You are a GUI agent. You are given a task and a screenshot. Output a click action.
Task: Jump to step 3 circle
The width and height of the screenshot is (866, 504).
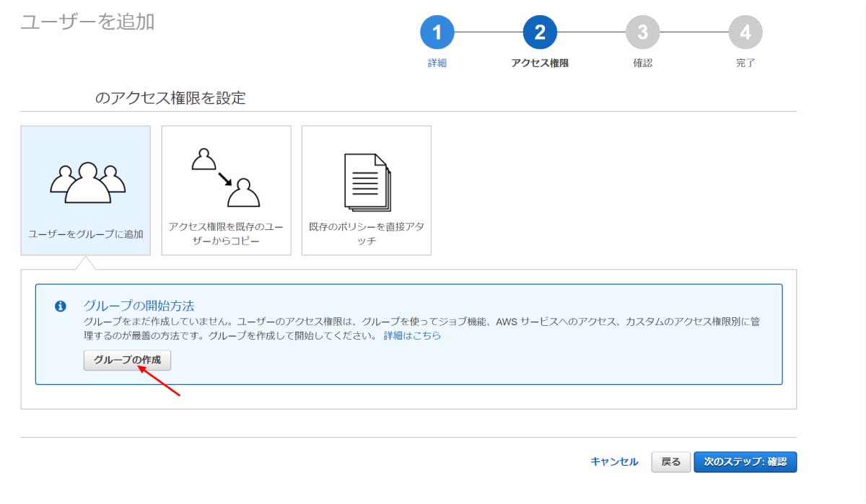coord(642,32)
